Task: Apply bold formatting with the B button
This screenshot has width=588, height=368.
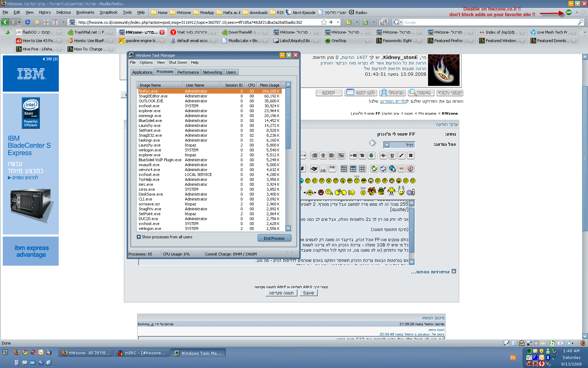Action: (x=411, y=156)
